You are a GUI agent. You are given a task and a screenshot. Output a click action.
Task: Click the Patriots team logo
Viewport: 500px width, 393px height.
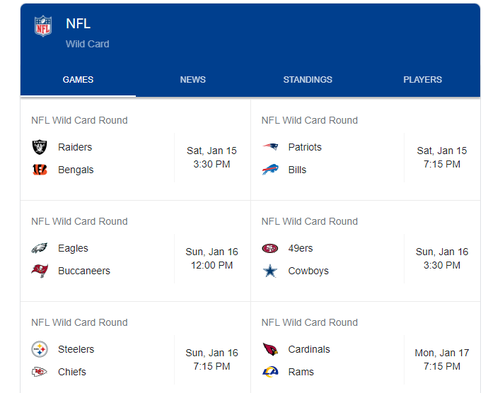(x=270, y=146)
